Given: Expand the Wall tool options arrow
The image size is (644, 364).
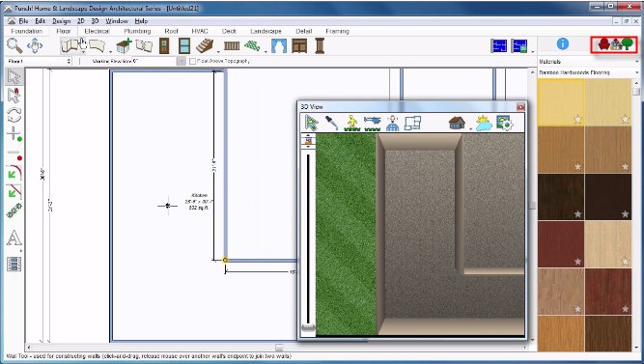Looking at the screenshot, I should [x=83, y=52].
